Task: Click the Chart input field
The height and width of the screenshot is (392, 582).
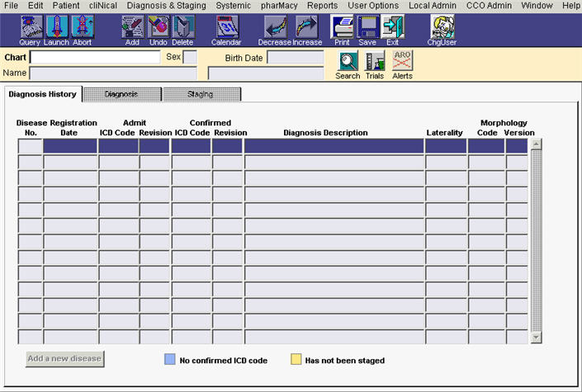Action: click(95, 57)
